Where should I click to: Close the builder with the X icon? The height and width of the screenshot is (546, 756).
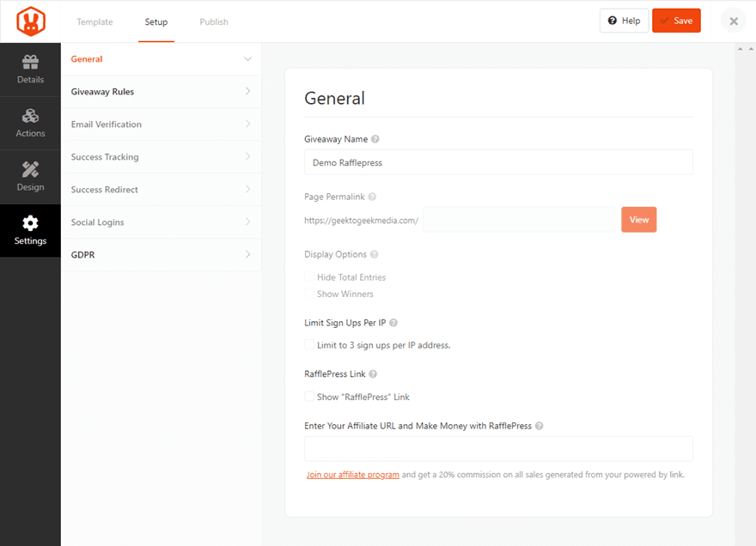pyautogui.click(x=733, y=21)
